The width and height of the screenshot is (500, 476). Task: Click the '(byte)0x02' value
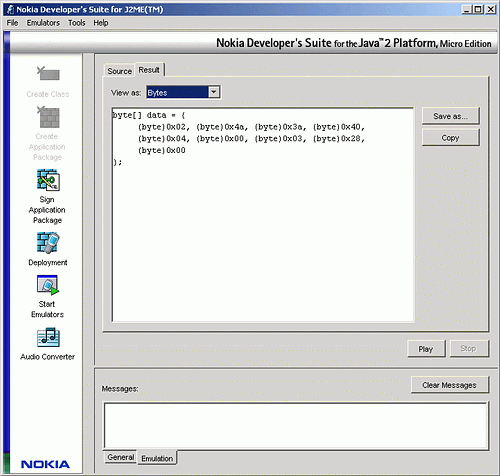pos(162,127)
